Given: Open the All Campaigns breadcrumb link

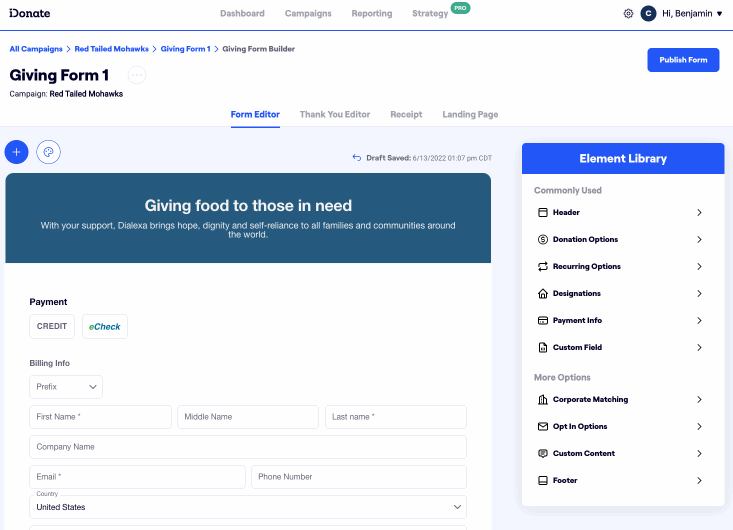Looking at the screenshot, I should [x=36, y=49].
